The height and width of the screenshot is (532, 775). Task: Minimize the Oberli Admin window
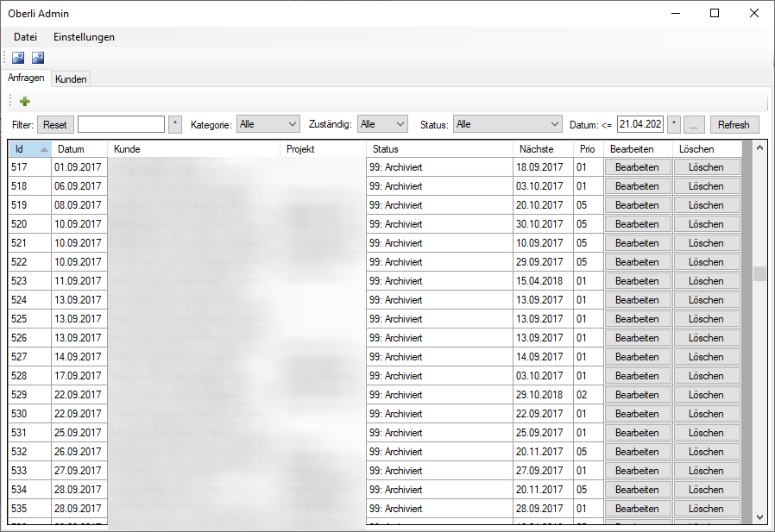coord(676,13)
